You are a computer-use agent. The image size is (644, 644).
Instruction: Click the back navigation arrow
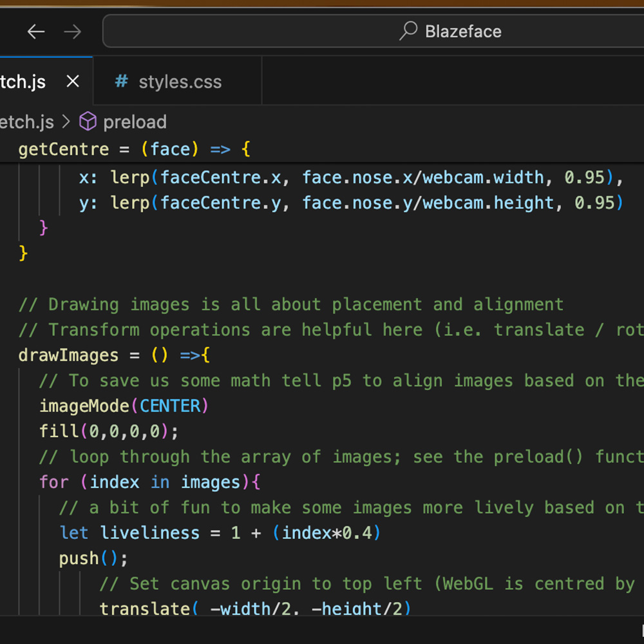[x=36, y=31]
